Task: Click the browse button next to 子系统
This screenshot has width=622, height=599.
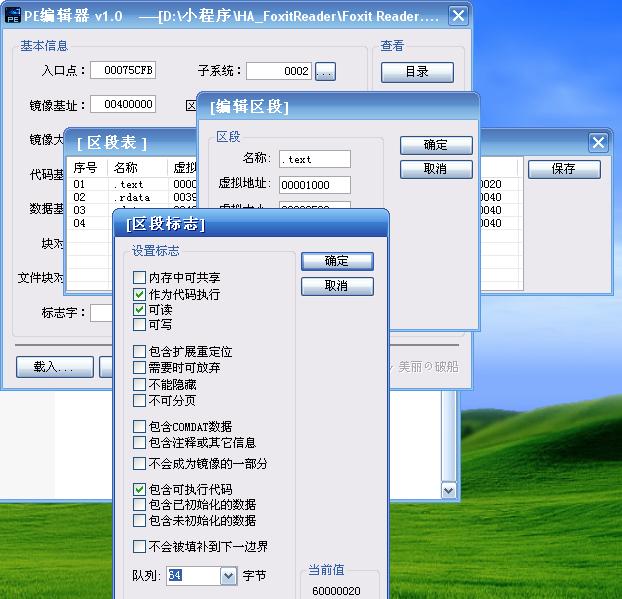Action: point(325,72)
